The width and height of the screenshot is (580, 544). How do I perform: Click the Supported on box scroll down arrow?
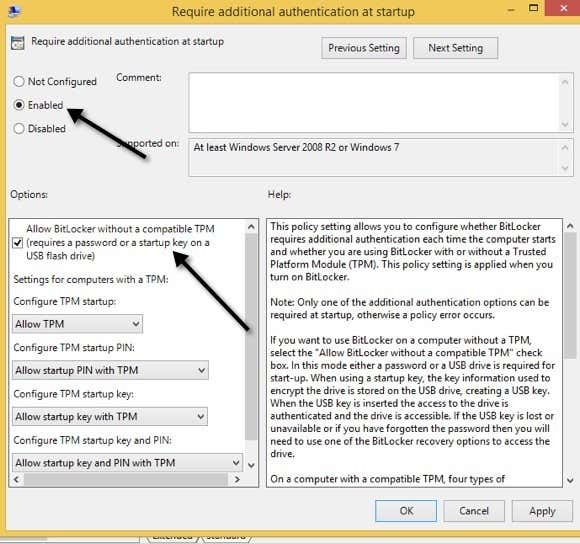click(565, 168)
